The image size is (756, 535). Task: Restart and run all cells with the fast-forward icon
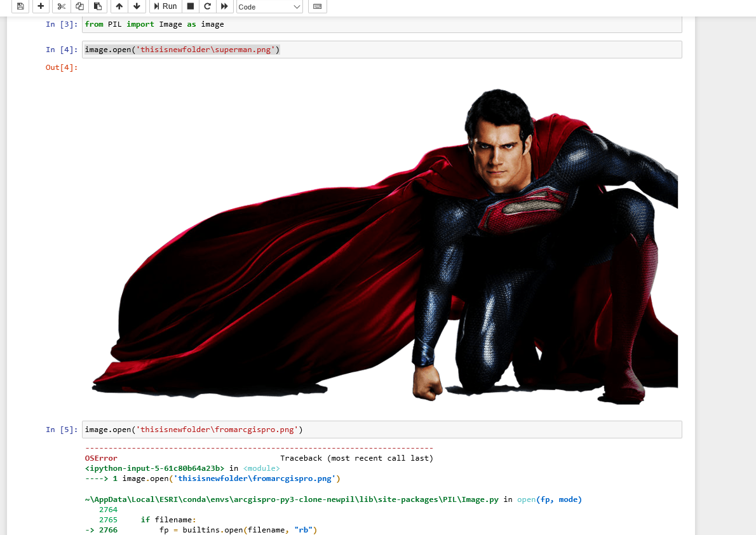pyautogui.click(x=224, y=6)
